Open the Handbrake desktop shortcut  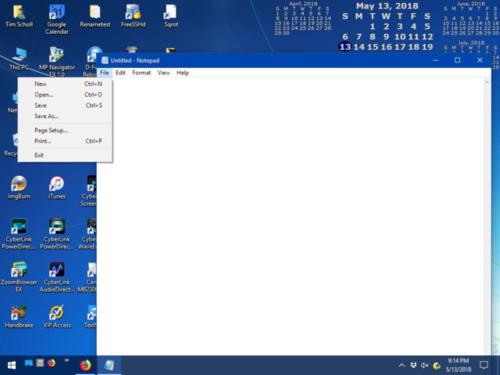19,317
